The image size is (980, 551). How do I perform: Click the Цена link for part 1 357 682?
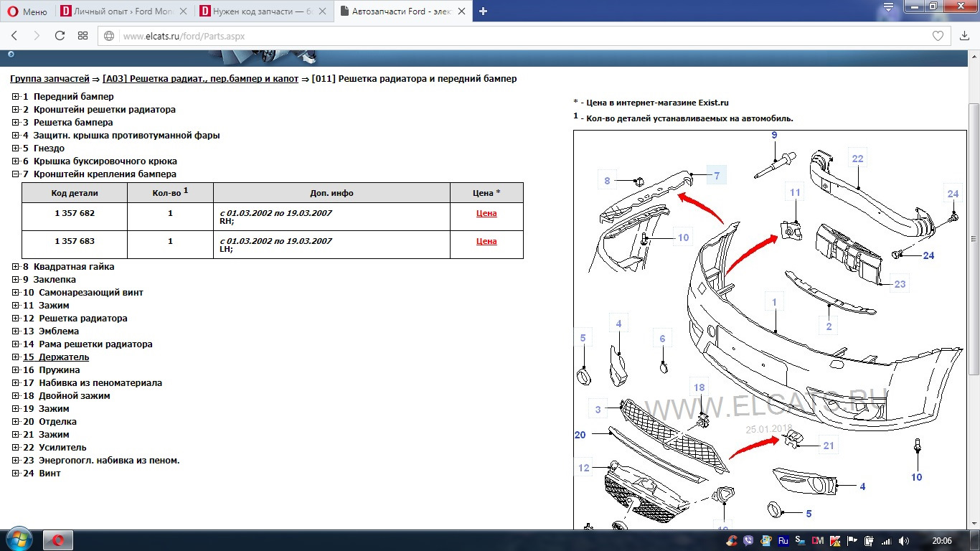pos(486,213)
